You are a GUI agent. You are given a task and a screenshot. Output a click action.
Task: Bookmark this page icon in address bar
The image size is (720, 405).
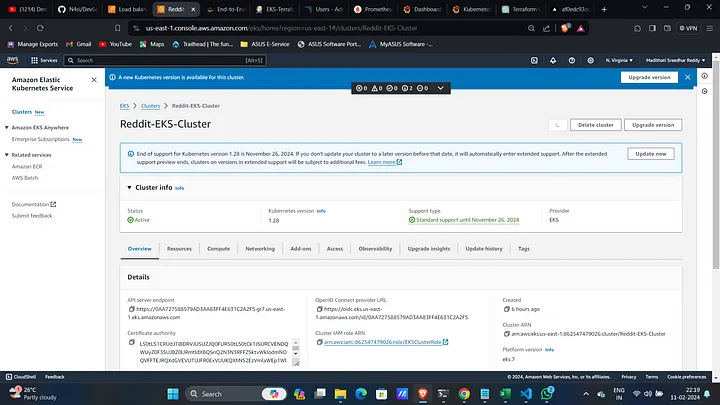click(x=118, y=28)
